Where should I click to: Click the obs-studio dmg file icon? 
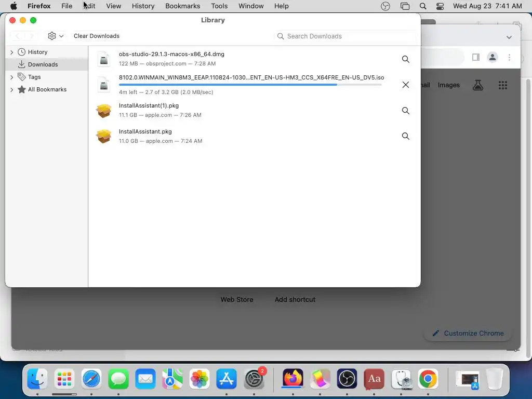click(104, 59)
